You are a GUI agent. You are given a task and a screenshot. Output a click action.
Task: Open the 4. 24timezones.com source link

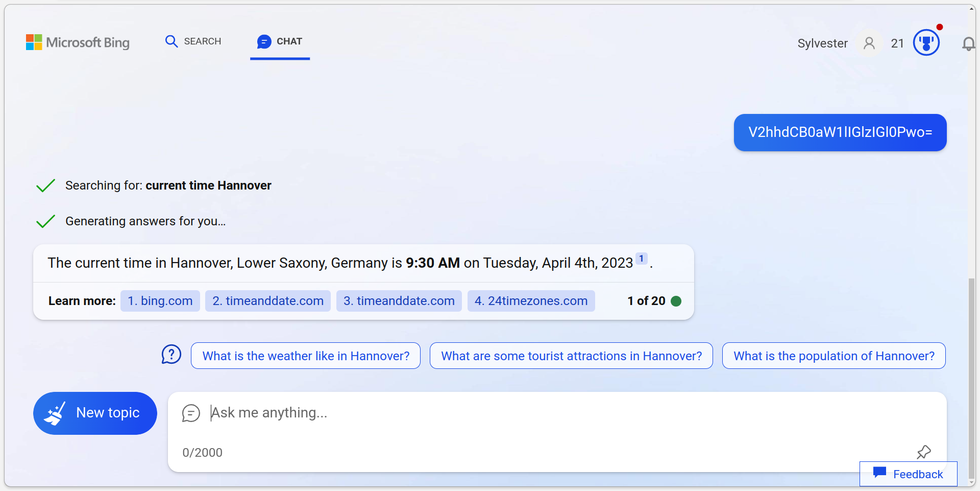[x=531, y=301]
